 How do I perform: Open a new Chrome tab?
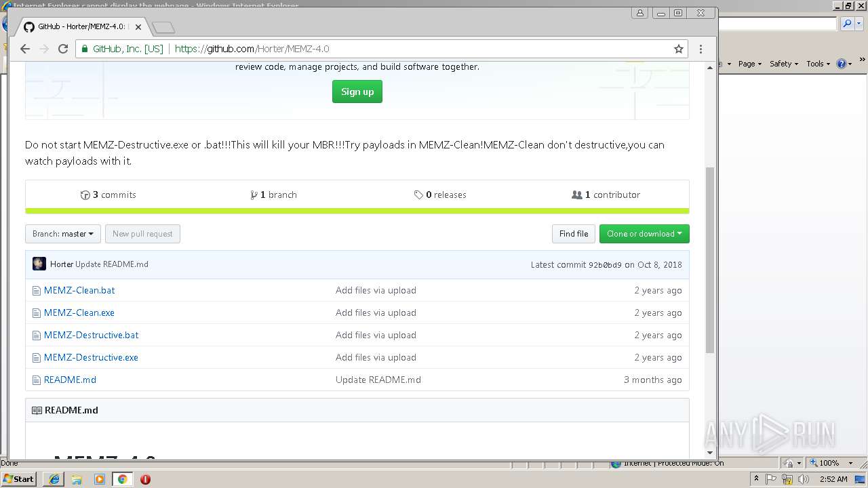pyautogui.click(x=163, y=27)
